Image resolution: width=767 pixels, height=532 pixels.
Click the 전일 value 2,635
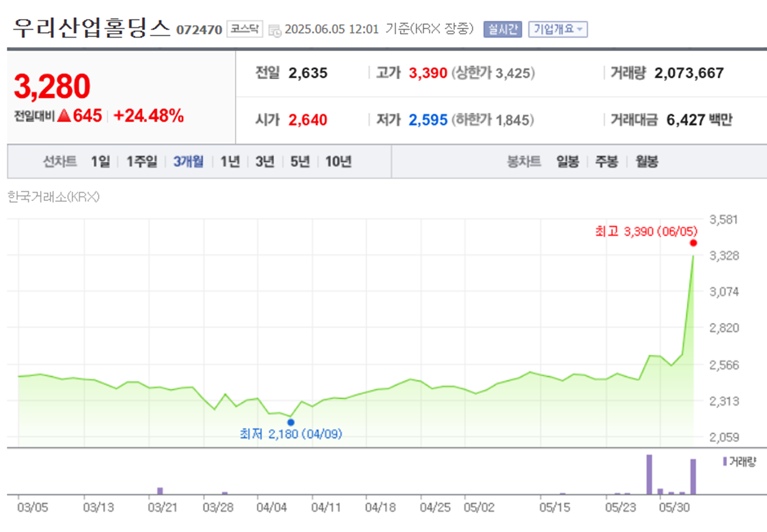308,73
